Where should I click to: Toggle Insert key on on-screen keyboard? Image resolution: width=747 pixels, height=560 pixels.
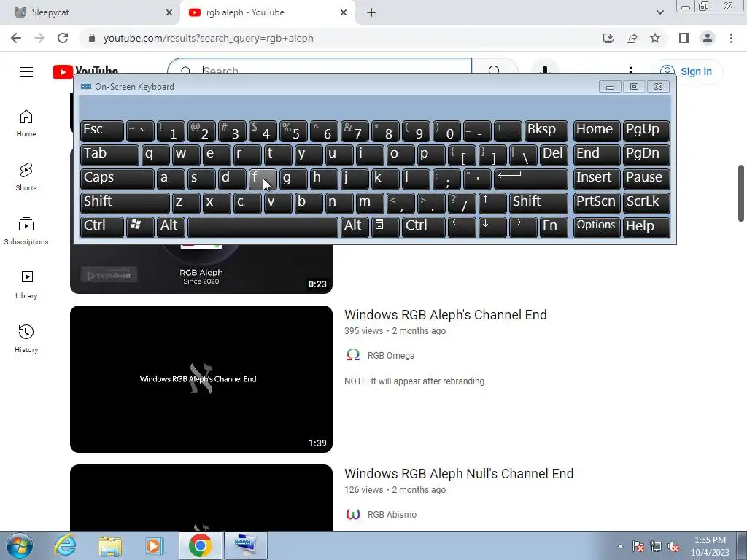tap(597, 179)
